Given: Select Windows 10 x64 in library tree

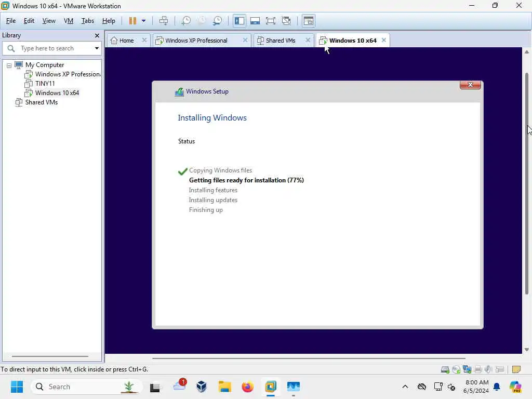Looking at the screenshot, I should pos(52,92).
